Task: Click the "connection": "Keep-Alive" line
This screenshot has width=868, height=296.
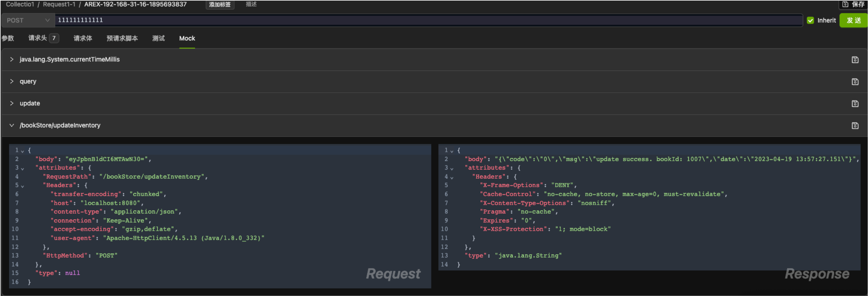Action: coord(101,220)
